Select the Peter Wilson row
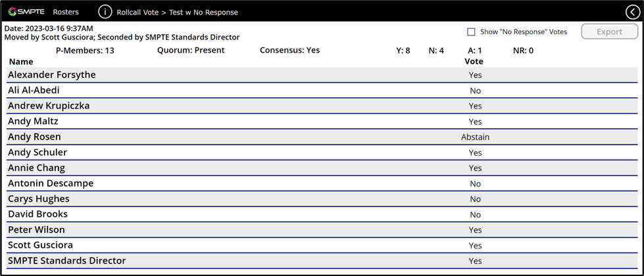This screenshot has height=276, width=644. pyautogui.click(x=37, y=230)
